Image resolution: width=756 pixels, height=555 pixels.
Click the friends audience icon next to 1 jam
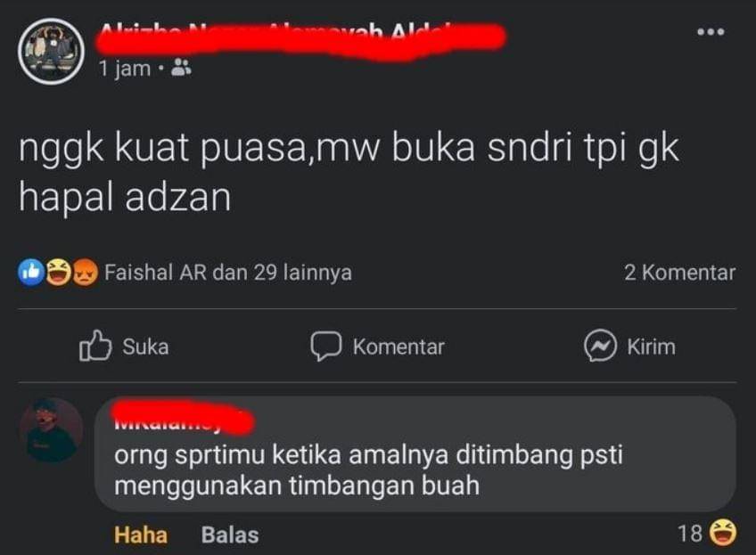point(181,68)
